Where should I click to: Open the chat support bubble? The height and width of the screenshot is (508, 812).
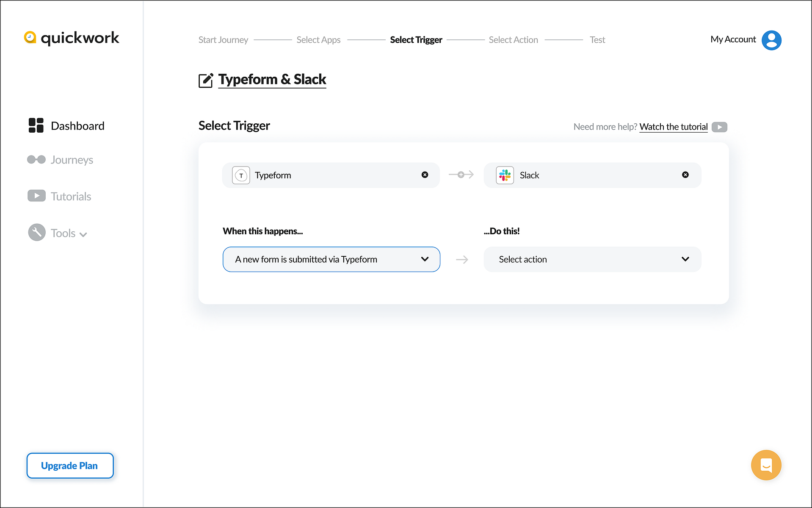pos(766,465)
